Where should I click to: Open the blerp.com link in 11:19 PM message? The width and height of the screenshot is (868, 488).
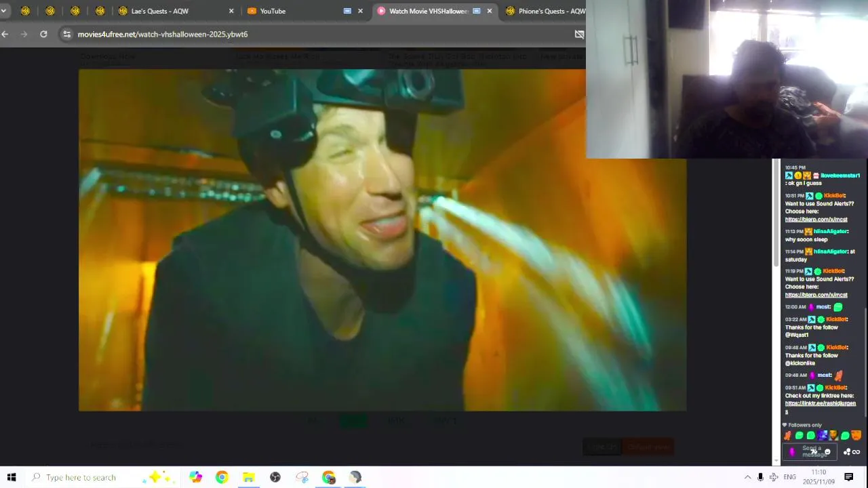click(816, 295)
